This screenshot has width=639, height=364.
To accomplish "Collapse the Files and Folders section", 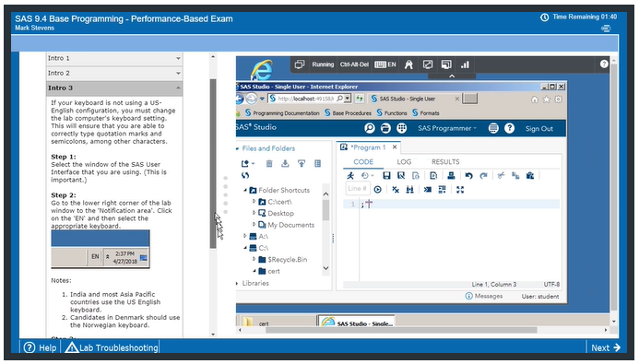I will click(x=238, y=148).
